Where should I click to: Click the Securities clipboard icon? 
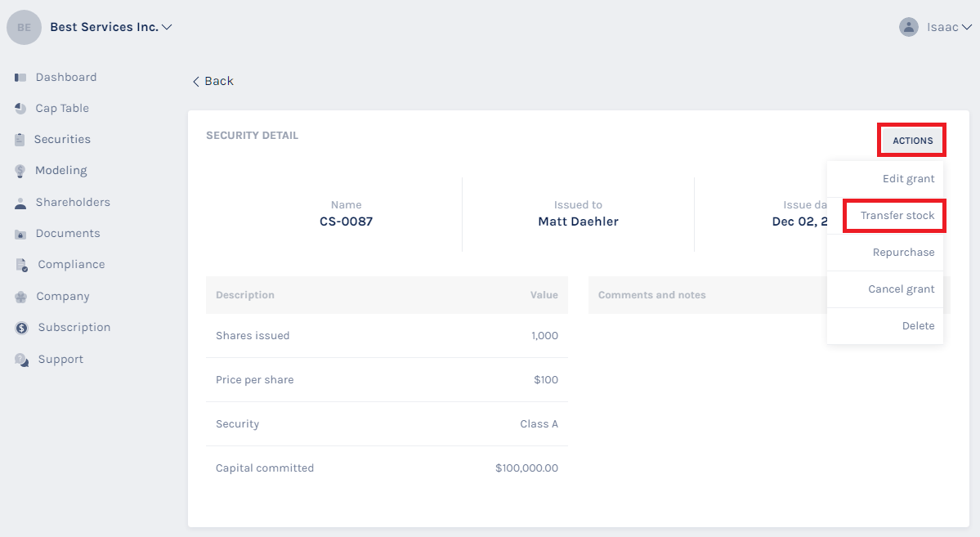point(20,140)
